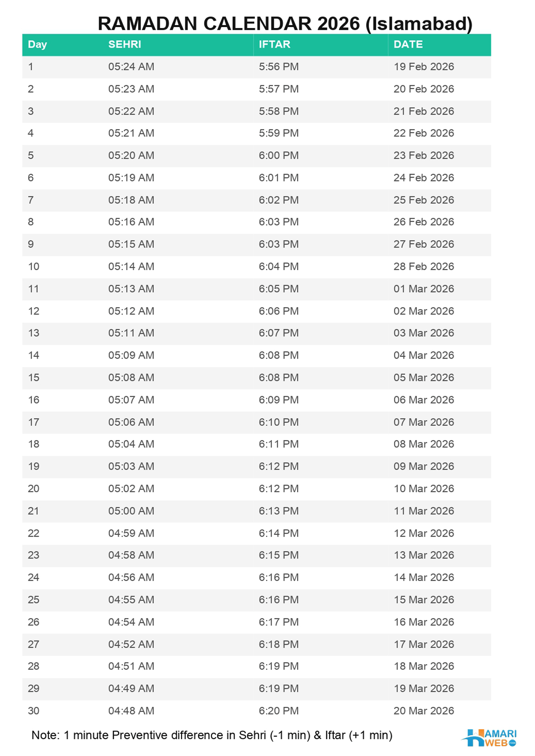The image size is (535, 756).
Task: Click the preventive difference note text
Action: coord(212,735)
